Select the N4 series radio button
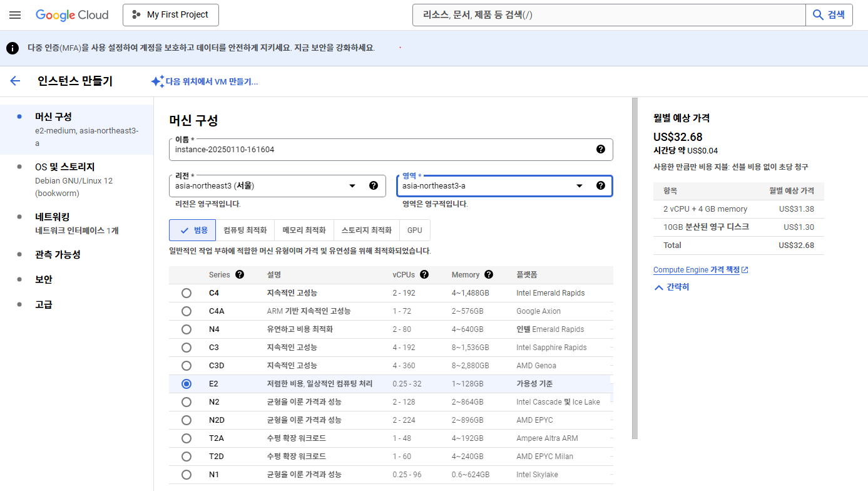This screenshot has width=868, height=491. (x=186, y=329)
